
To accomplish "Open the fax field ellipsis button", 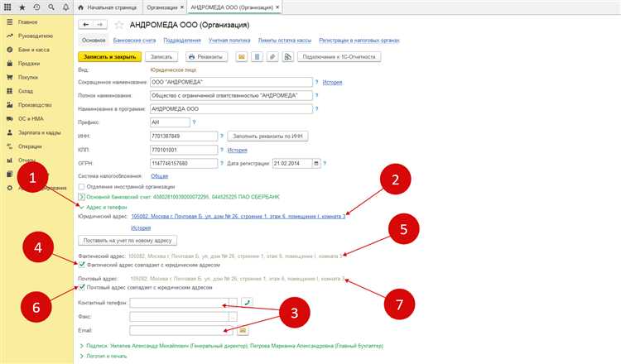I will coord(233,317).
